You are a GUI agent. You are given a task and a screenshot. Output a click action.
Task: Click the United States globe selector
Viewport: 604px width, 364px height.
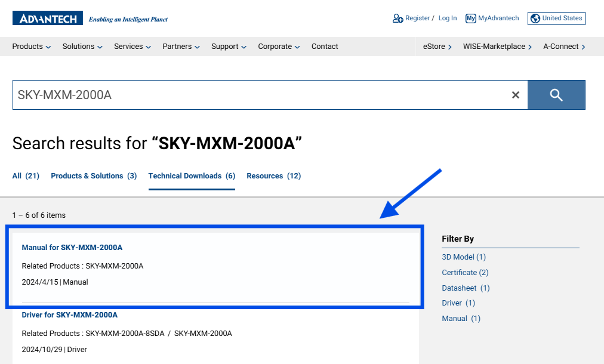point(556,18)
